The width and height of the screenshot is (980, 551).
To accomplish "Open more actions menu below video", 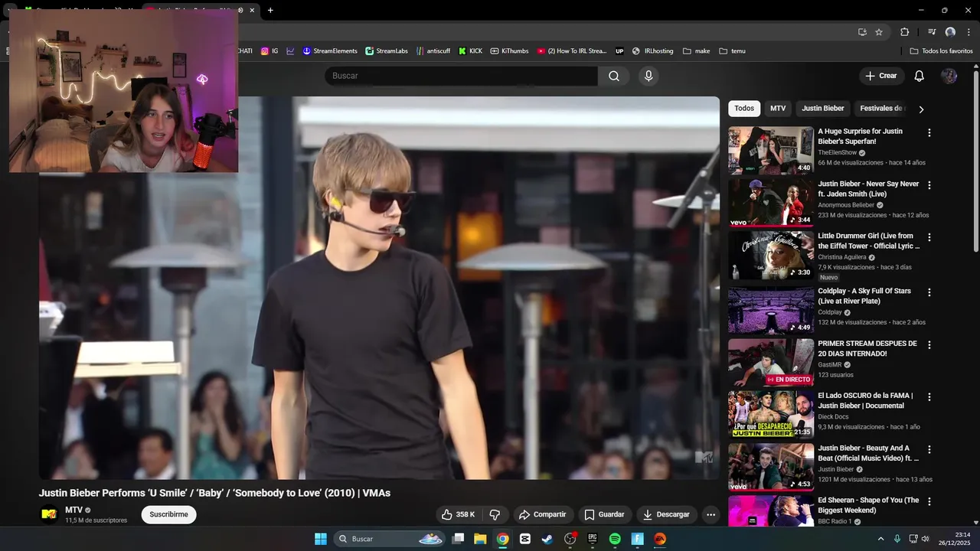I will [710, 514].
